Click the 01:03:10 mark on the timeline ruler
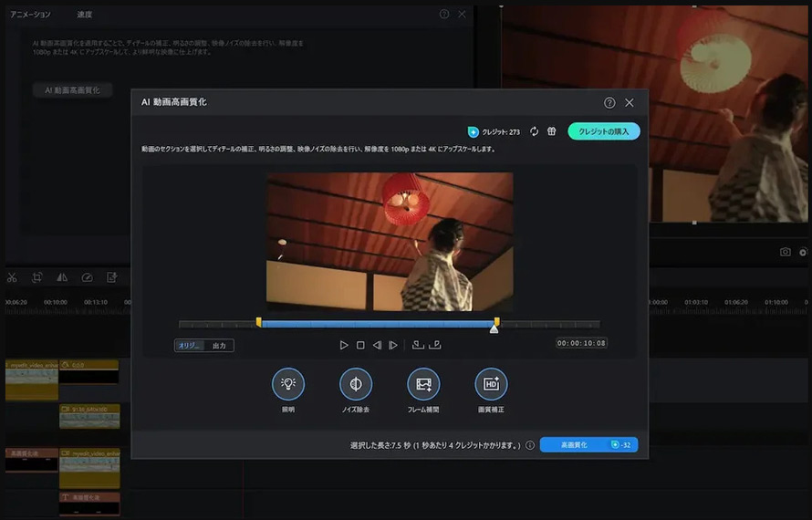Image resolution: width=812 pixels, height=520 pixels. pos(696,302)
